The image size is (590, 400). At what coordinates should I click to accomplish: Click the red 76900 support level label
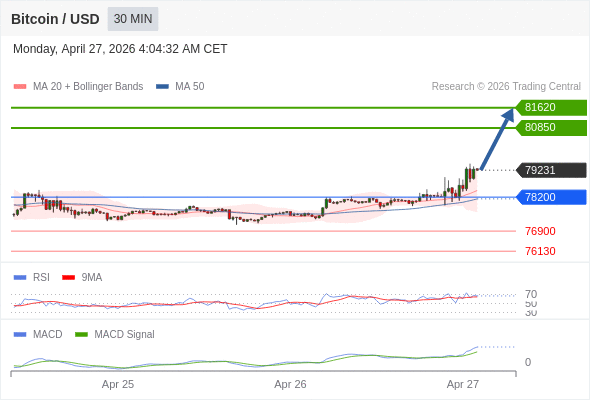(x=540, y=231)
